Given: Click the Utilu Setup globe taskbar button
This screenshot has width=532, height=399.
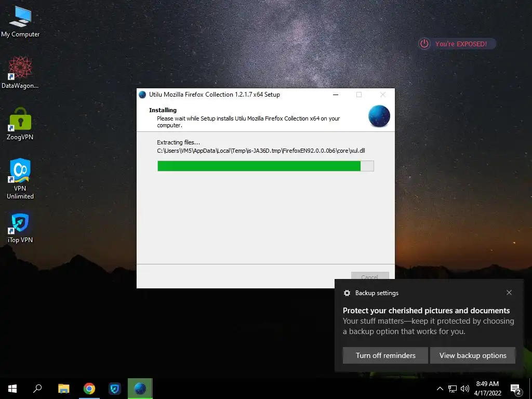Looking at the screenshot, I should pyautogui.click(x=140, y=389).
